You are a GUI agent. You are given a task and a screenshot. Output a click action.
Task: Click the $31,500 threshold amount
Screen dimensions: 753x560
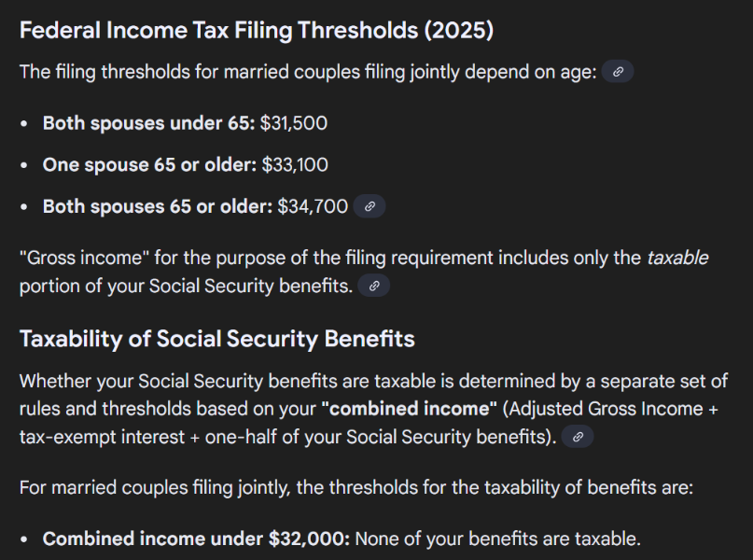[x=294, y=123]
